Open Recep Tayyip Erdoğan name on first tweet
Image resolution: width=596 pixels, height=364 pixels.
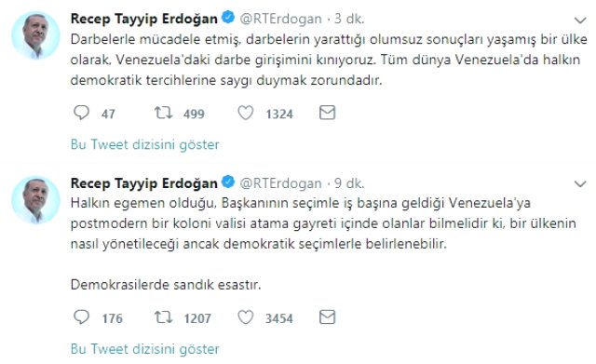click(x=144, y=19)
